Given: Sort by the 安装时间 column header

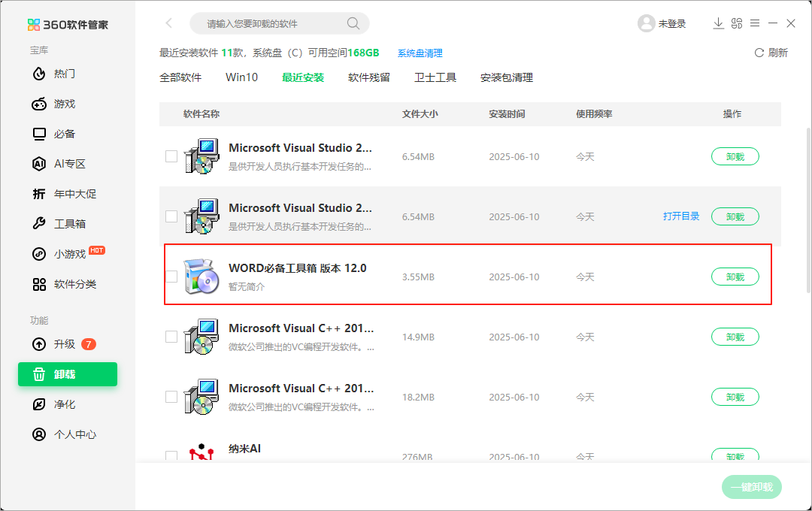Looking at the screenshot, I should pos(507,114).
